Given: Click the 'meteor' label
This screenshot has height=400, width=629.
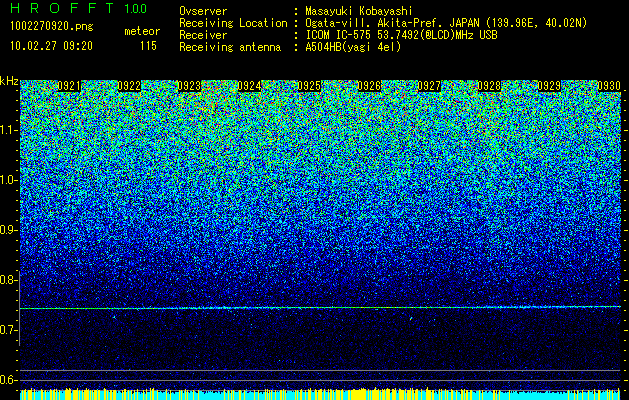Looking at the screenshot, I should click(142, 31).
